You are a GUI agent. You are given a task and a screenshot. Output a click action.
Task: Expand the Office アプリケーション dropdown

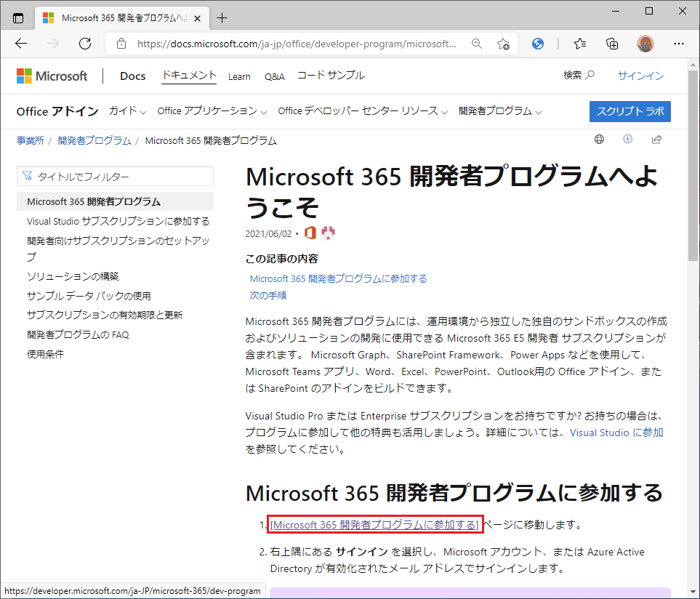[x=212, y=110]
